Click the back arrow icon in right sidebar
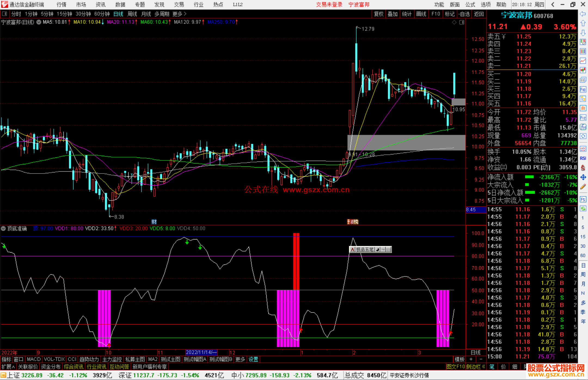The image size is (588, 380). (x=583, y=14)
